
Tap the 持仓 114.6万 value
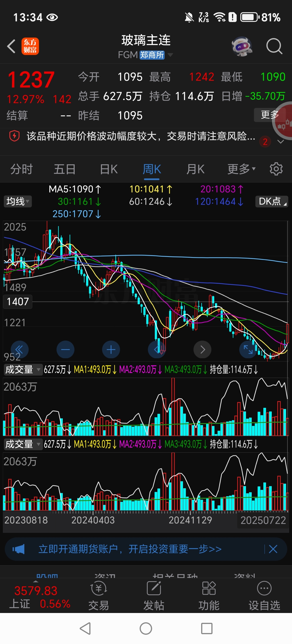tap(194, 96)
